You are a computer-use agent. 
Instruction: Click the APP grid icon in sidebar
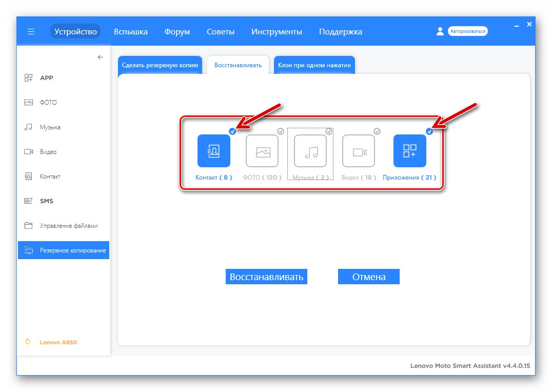[x=29, y=78]
